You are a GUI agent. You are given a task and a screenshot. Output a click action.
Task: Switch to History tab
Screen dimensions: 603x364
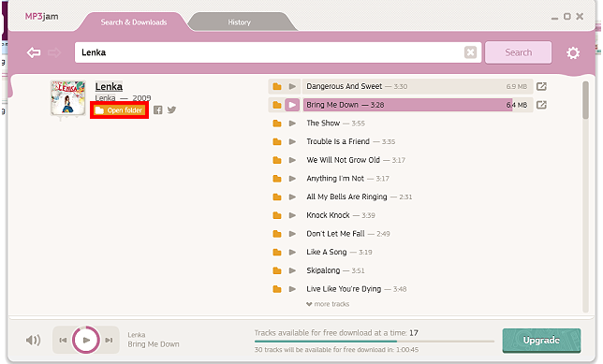[239, 22]
